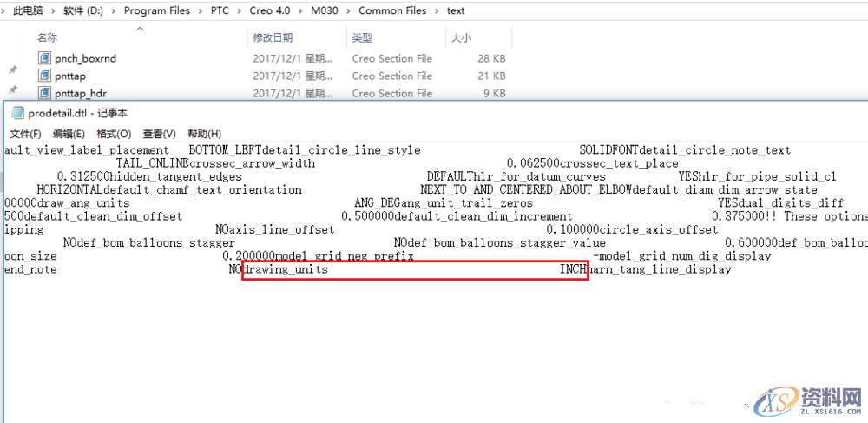Image resolution: width=868 pixels, height=423 pixels.
Task: Open the 帮助(H) menu
Action: click(x=204, y=134)
